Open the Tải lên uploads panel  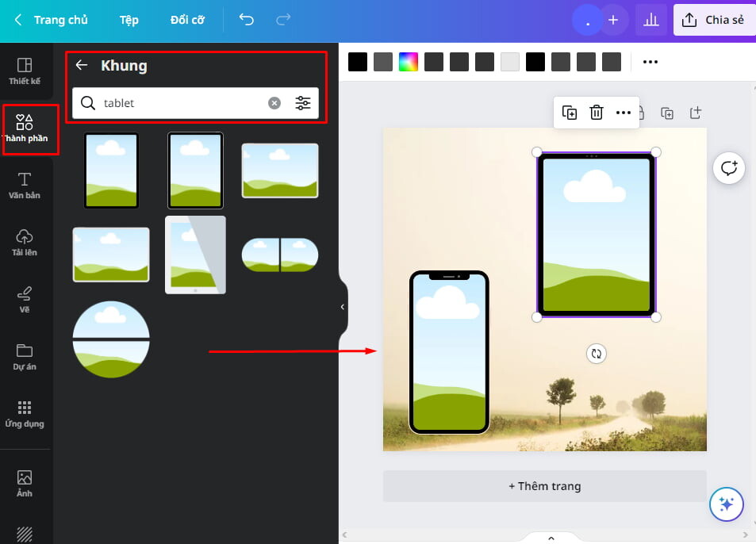(x=25, y=243)
